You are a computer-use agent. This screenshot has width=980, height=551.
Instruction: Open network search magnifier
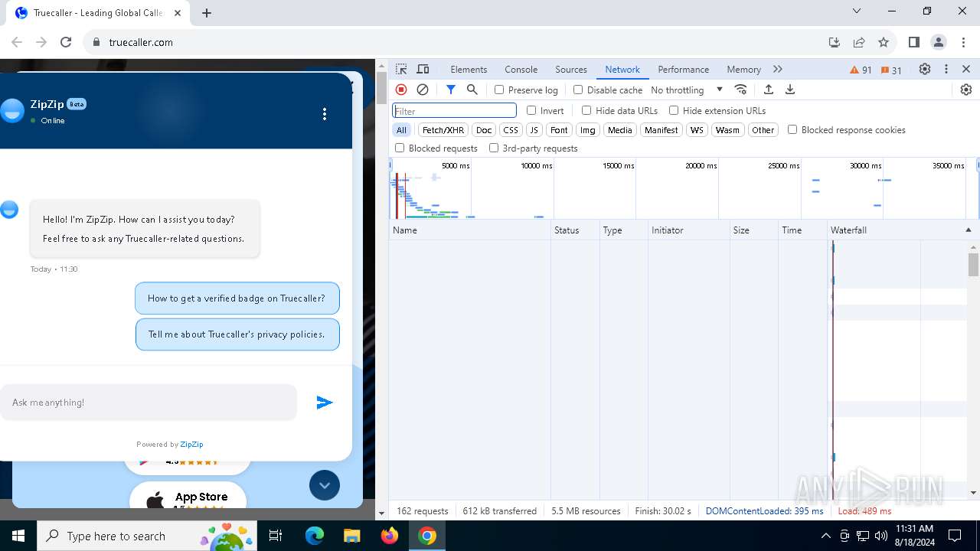(x=472, y=90)
